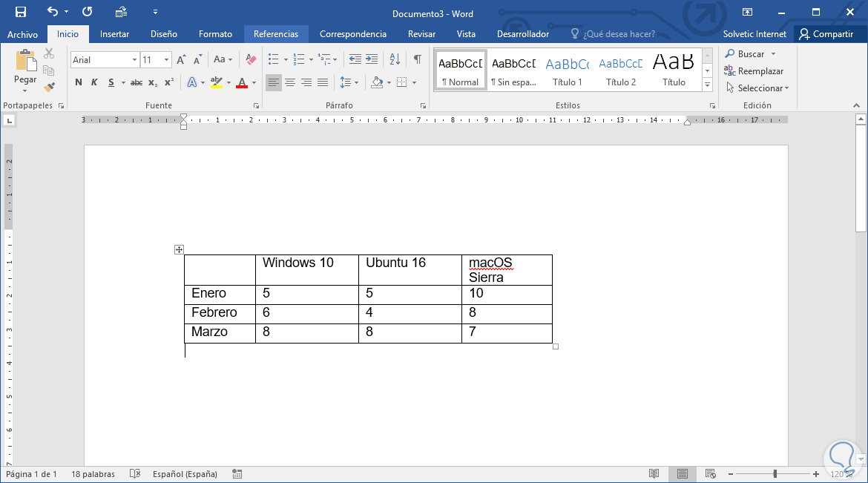Select Print Layout view icon
The width and height of the screenshot is (868, 483).
[683, 473]
